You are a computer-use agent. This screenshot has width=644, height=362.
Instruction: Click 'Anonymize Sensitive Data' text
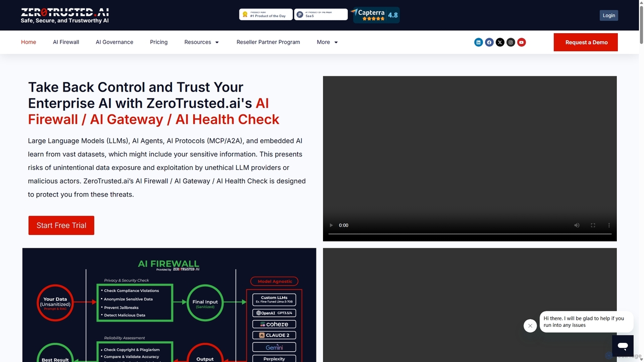coord(128,299)
